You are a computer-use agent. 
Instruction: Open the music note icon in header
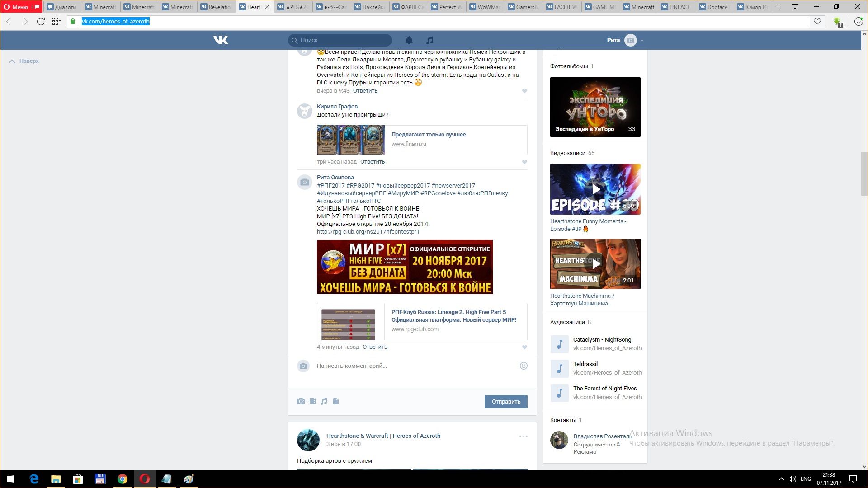click(x=430, y=40)
